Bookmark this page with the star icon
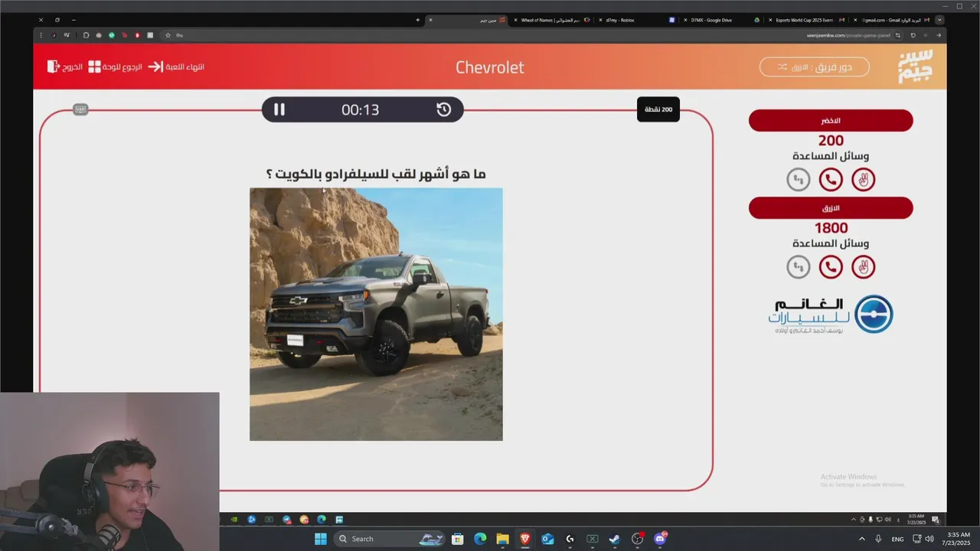 (x=168, y=35)
